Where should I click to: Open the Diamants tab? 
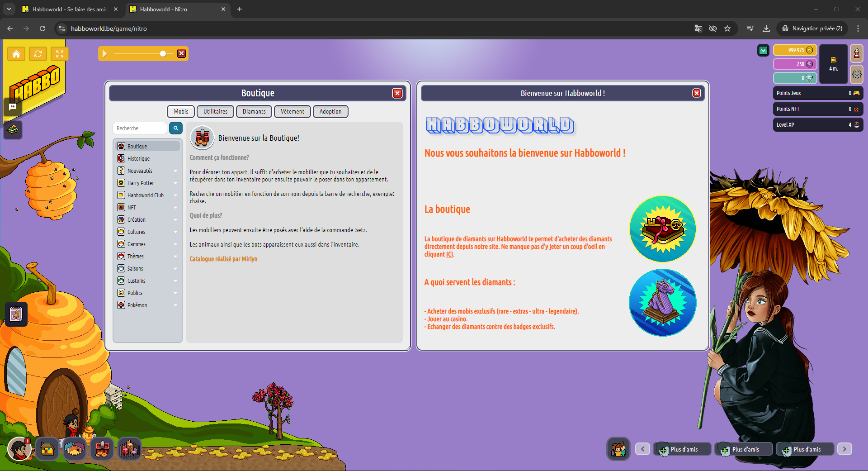click(254, 112)
